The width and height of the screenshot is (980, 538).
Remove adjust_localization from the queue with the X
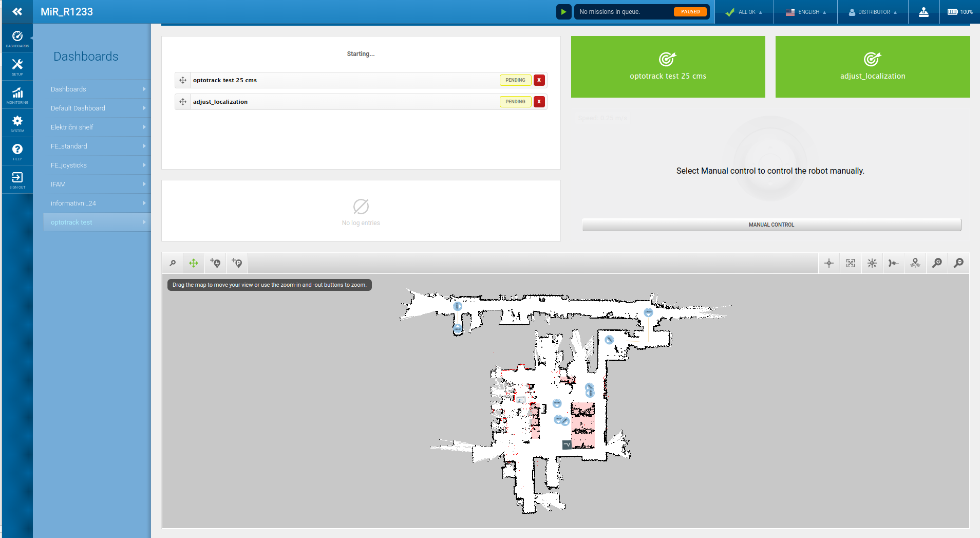[x=539, y=101]
